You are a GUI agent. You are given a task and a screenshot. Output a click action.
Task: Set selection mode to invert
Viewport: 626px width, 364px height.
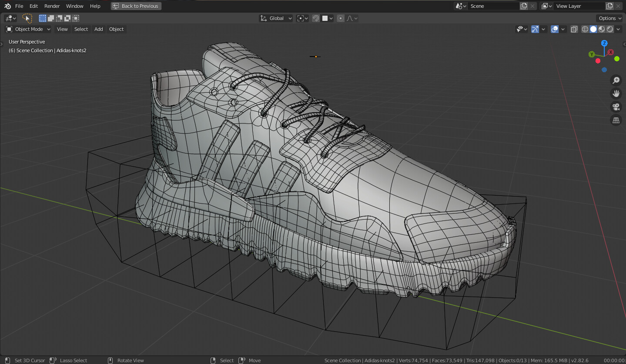tap(67, 18)
